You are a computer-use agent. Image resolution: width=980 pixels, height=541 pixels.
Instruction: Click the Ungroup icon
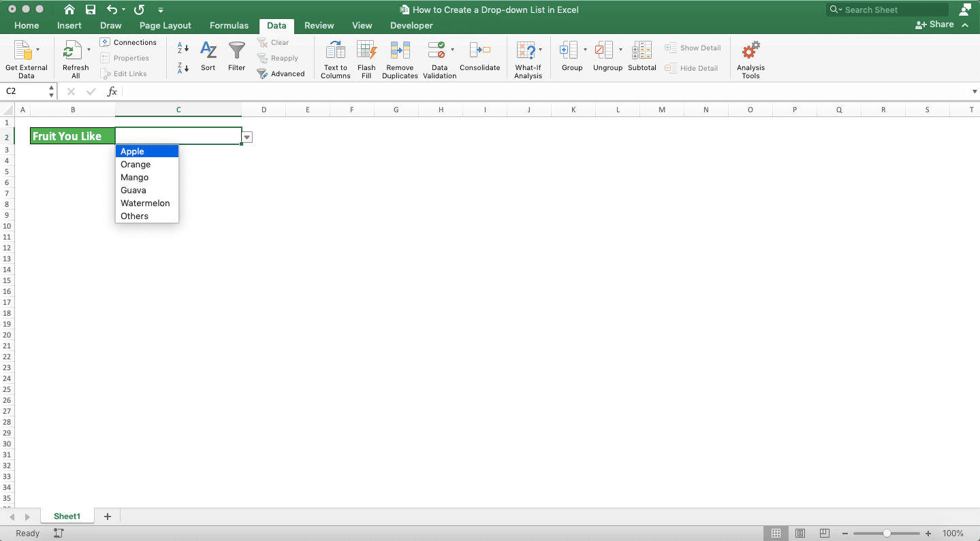point(604,51)
